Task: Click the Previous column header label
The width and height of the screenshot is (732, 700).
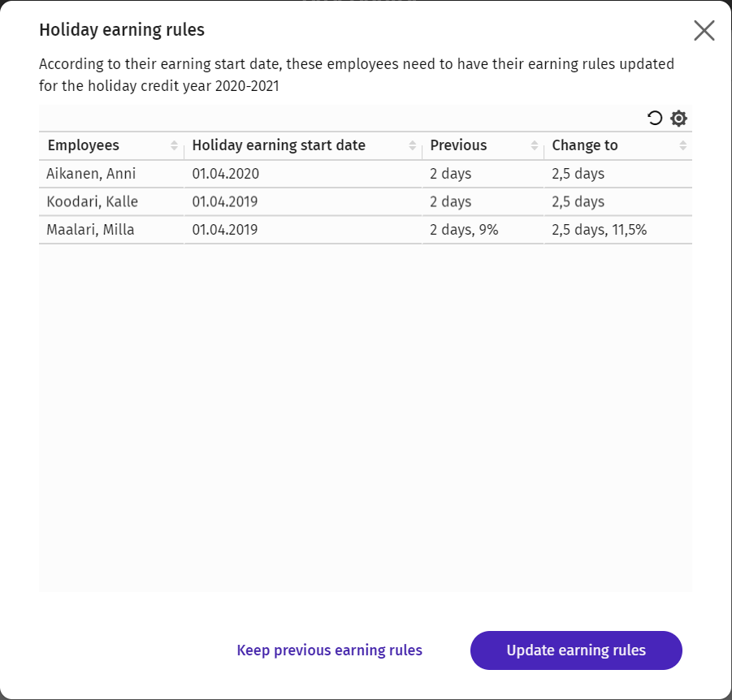Action: point(458,145)
